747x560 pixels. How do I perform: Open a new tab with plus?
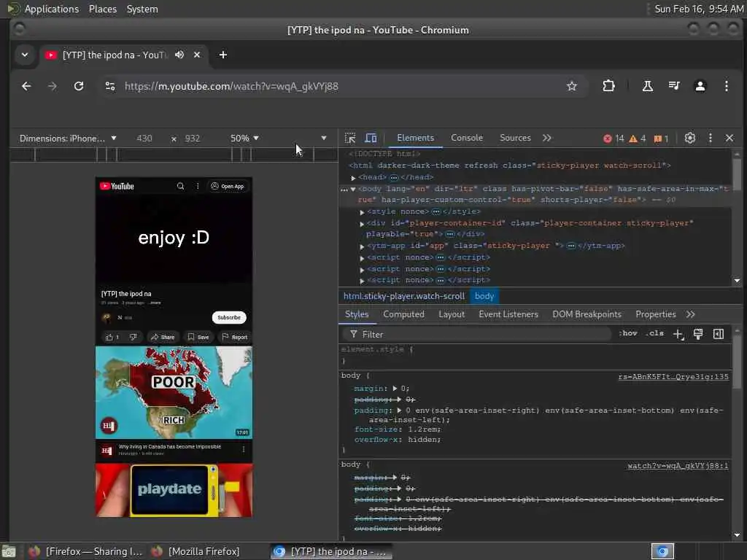[223, 55]
